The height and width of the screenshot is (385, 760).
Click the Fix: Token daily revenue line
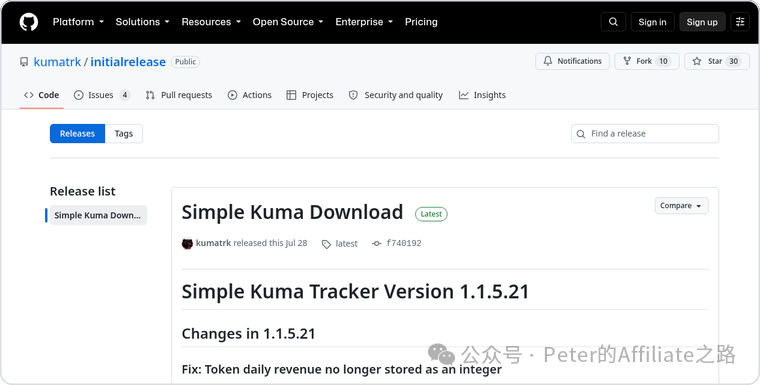342,369
